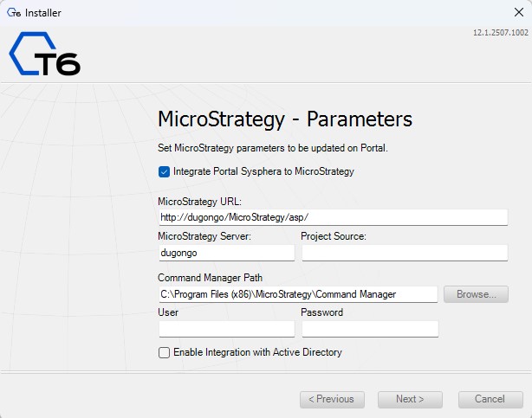Go back with the Previous button
Image resolution: width=532 pixels, height=418 pixels.
(332, 399)
